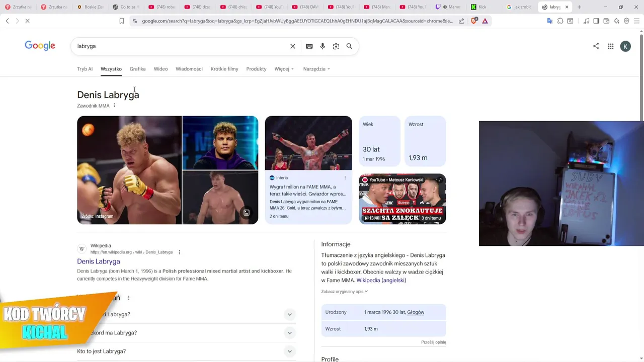Switch to Wideo results tab
The height and width of the screenshot is (362, 644).
click(x=160, y=69)
